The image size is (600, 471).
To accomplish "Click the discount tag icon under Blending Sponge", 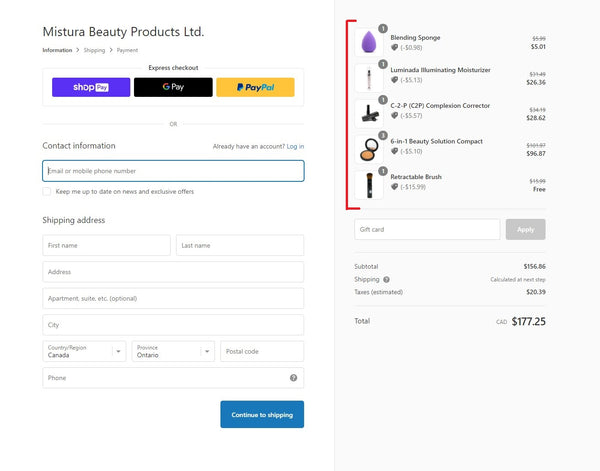I will tap(395, 47).
